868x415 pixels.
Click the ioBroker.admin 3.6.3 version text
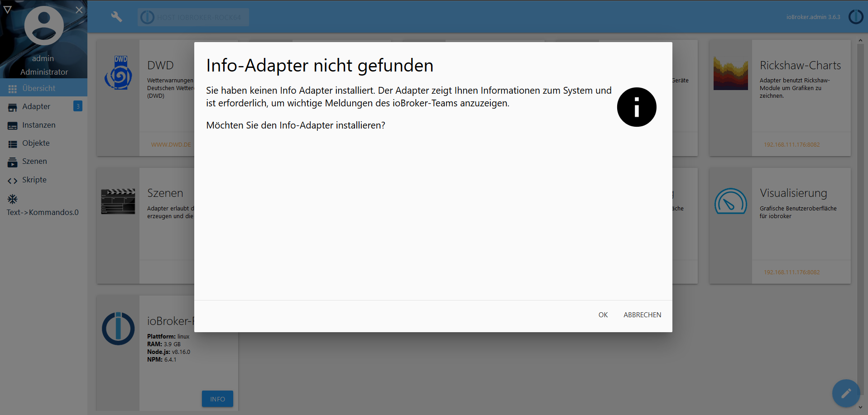coord(813,17)
